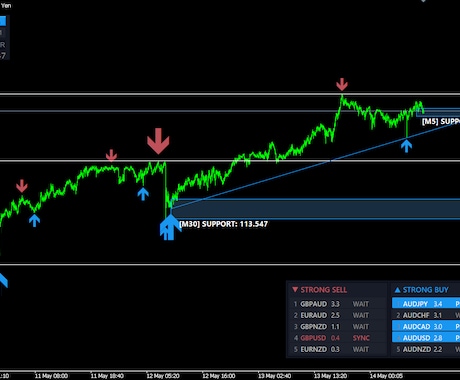Screen dimensions: 460x380
Task: Click the 11 May 08:00 time axis label
Action: (51, 376)
